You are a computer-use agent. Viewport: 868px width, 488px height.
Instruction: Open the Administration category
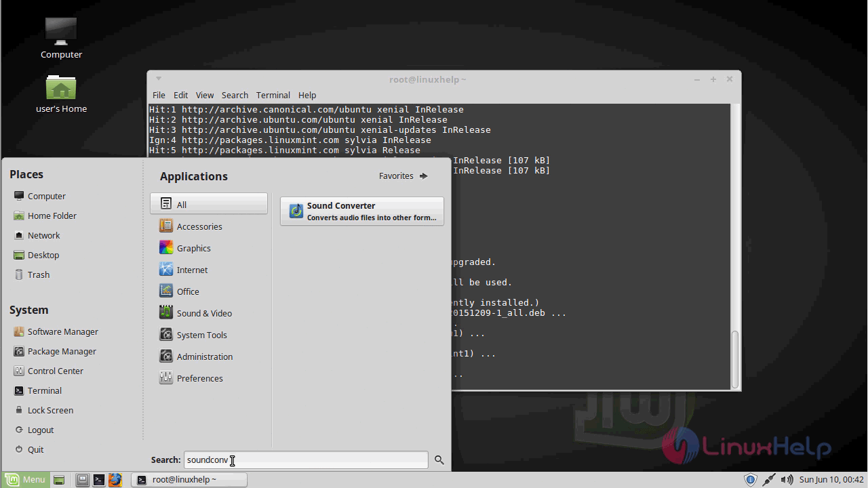pos(209,357)
